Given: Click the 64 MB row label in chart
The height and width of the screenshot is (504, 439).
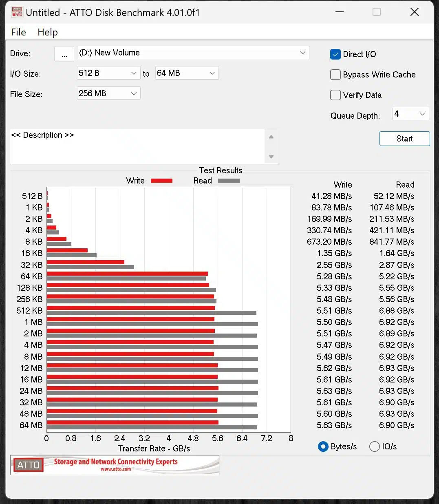Looking at the screenshot, I should (31, 425).
